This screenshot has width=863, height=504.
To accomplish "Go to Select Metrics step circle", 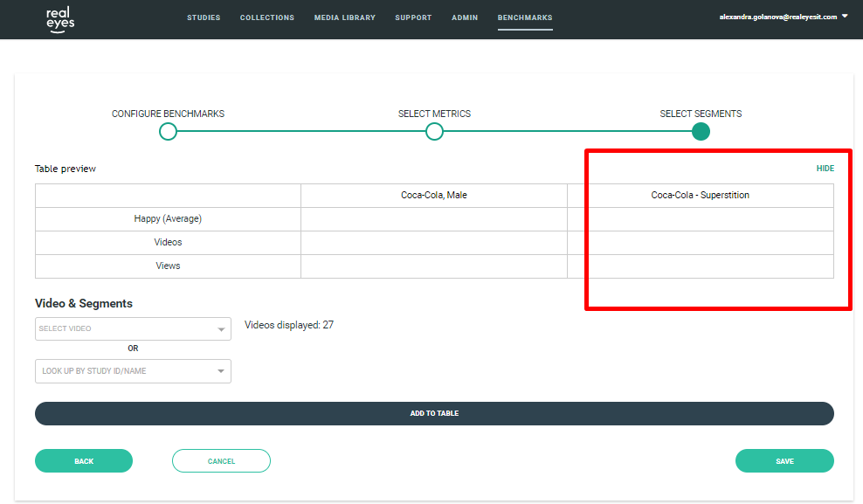I will [434, 132].
